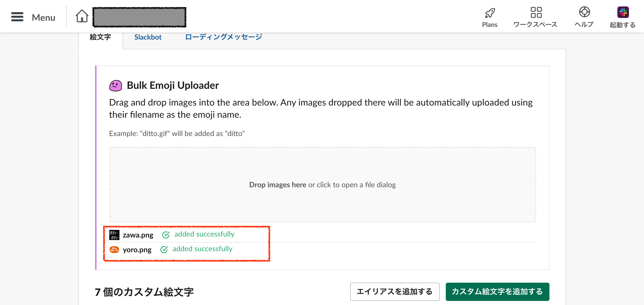Click the Menu label
The height and width of the screenshot is (305, 644).
coord(43,18)
